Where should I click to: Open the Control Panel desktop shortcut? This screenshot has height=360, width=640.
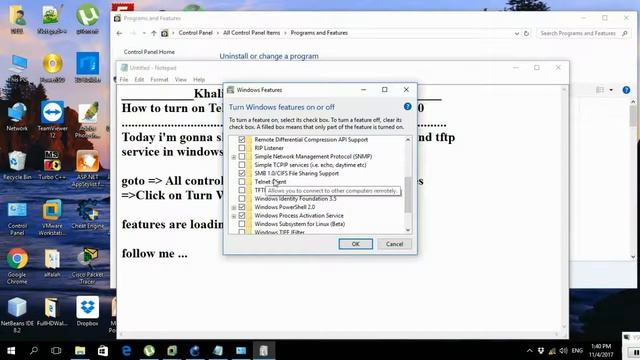tap(17, 219)
